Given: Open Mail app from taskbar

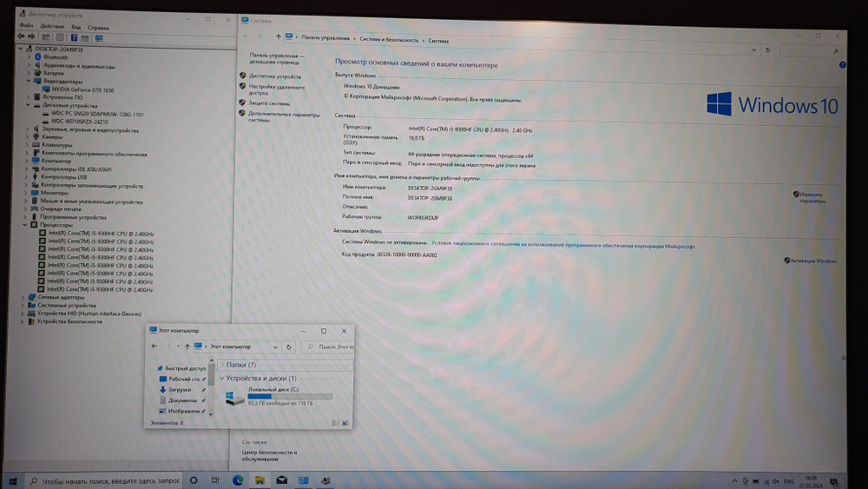Looking at the screenshot, I should pos(281,480).
